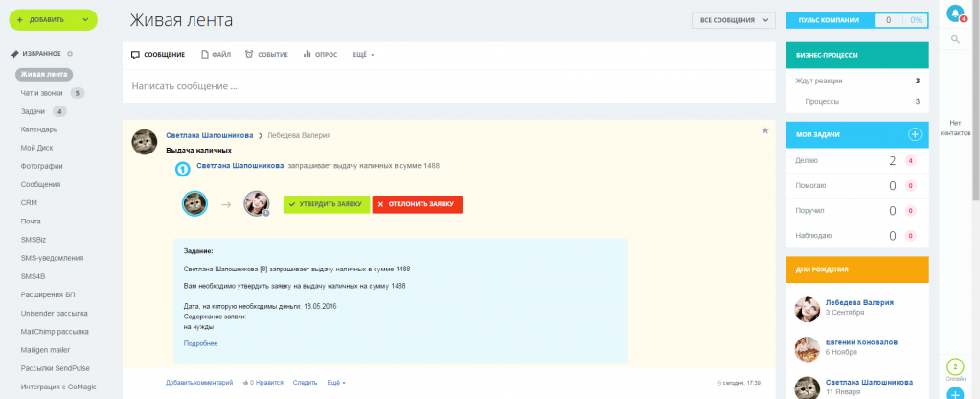Click Лебедева Валерия avatar in workflow
Viewport: 980px width, 399px height.
coord(256,204)
